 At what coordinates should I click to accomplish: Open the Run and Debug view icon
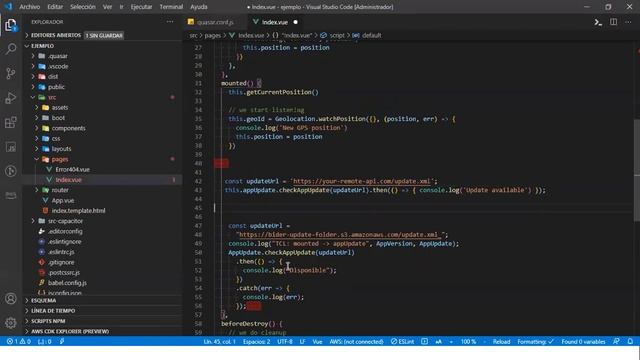[x=11, y=98]
